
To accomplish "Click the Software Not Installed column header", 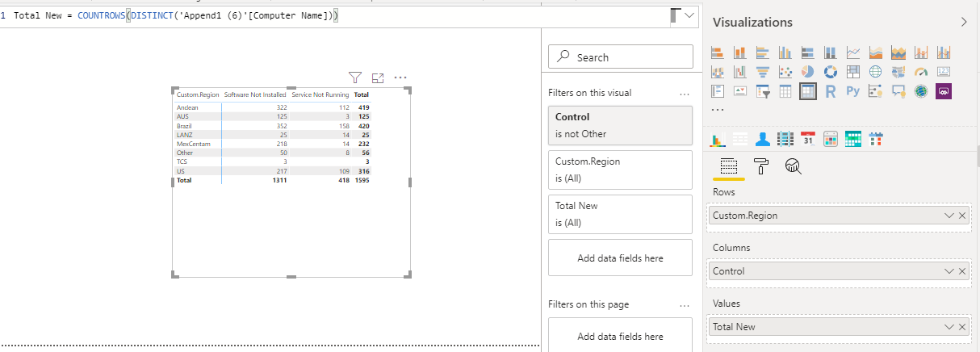I will point(255,94).
